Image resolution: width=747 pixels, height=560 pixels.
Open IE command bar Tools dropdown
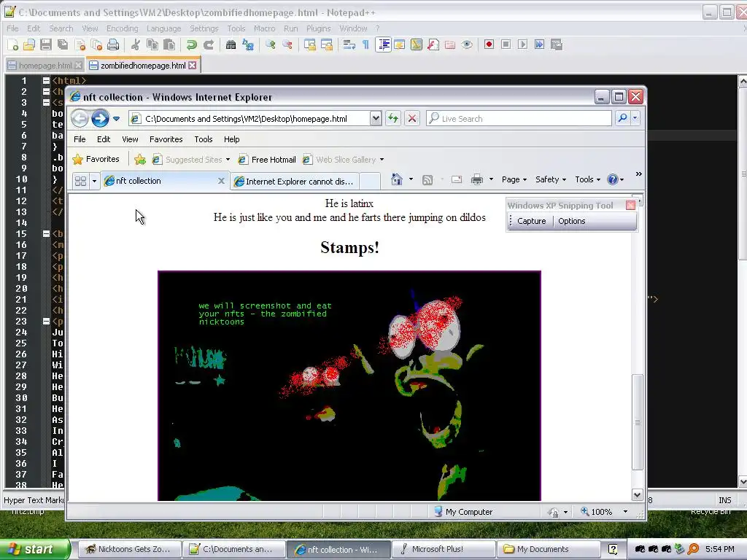coord(587,179)
